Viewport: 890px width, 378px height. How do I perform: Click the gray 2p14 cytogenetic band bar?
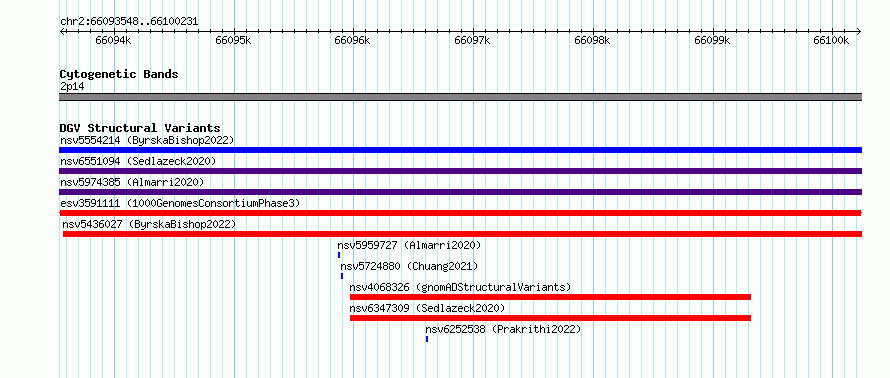tap(460, 97)
